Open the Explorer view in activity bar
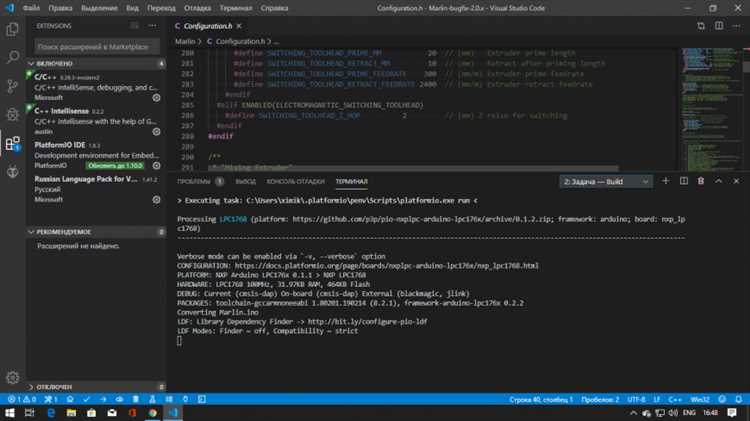 pos(12,29)
